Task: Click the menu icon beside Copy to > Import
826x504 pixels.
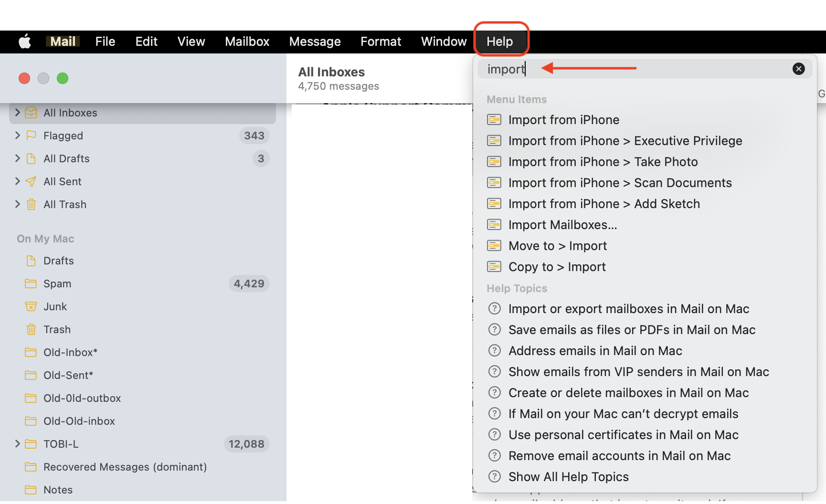Action: (494, 266)
